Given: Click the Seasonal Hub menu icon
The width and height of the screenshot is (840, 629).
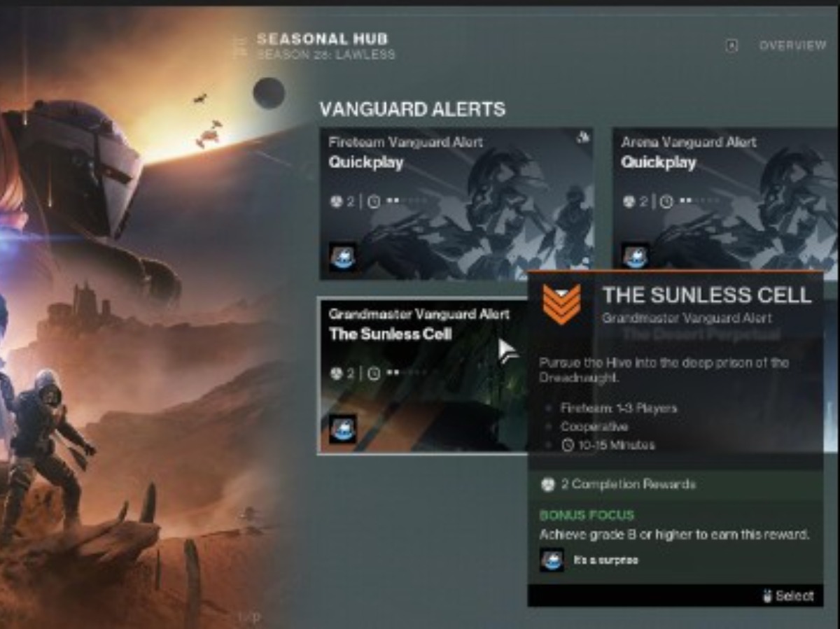Looking at the screenshot, I should point(240,45).
